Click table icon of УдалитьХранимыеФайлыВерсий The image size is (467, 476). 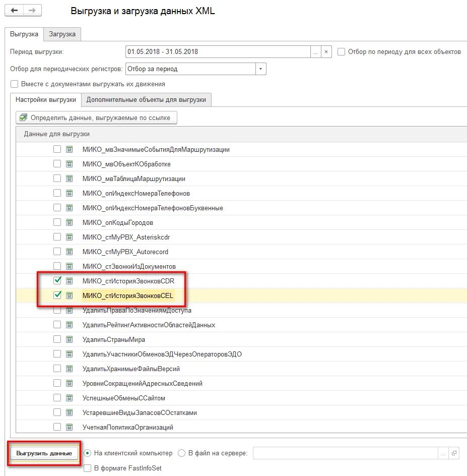70,369
